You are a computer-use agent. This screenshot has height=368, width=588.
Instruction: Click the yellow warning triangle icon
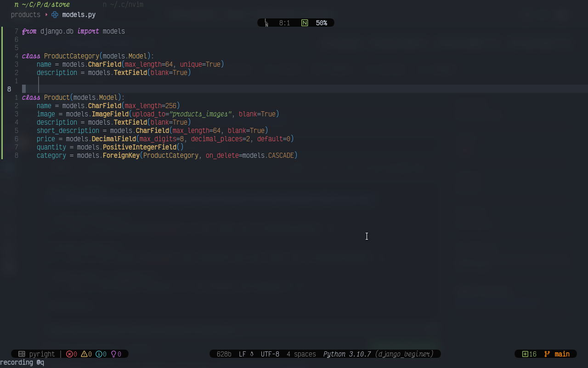click(x=85, y=354)
